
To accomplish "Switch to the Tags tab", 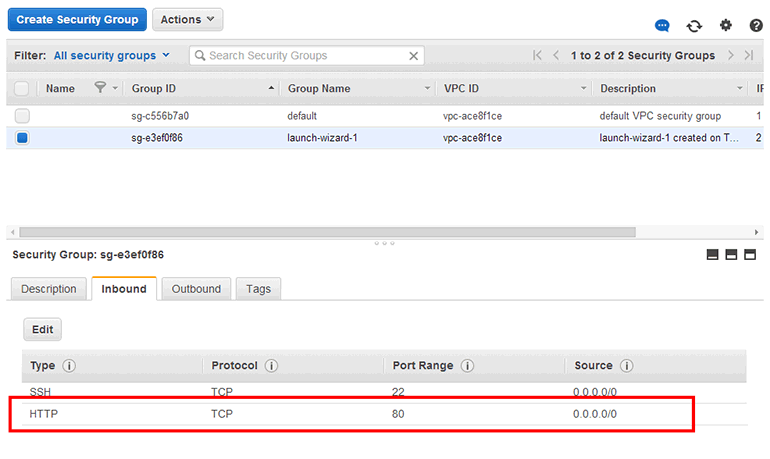I will [258, 289].
